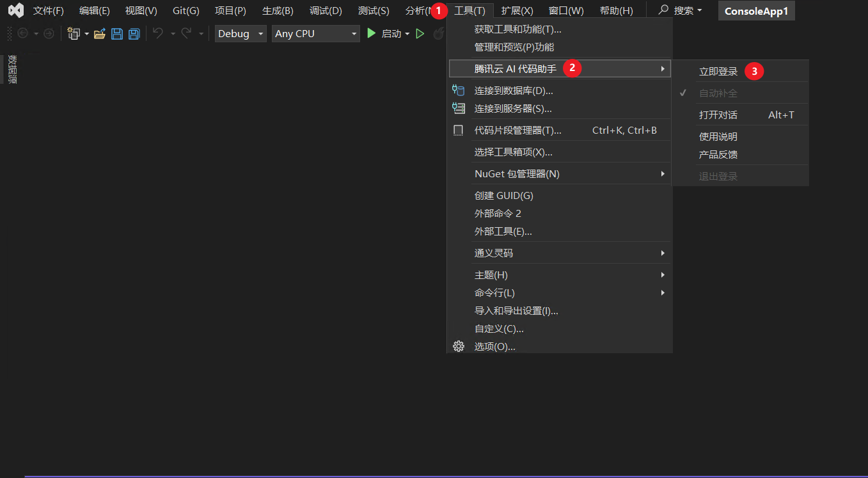
Task: Open the 测试(S) menu
Action: point(374,11)
